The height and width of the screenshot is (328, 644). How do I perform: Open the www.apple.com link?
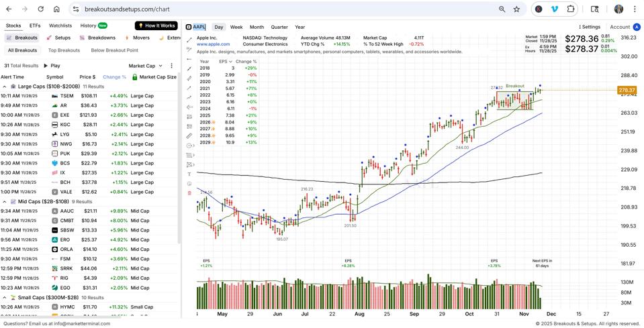(x=213, y=44)
